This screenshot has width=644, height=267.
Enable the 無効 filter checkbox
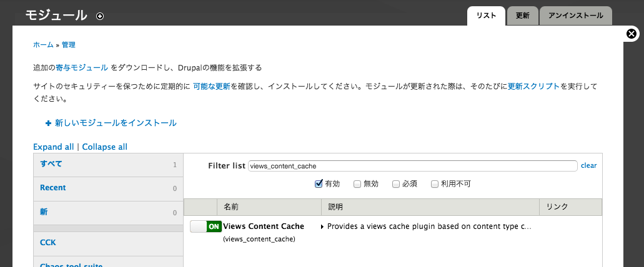point(357,184)
